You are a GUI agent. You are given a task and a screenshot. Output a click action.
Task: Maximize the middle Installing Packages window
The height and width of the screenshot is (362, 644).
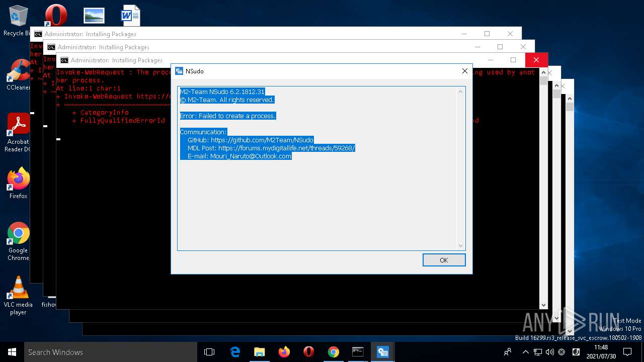tap(500, 47)
